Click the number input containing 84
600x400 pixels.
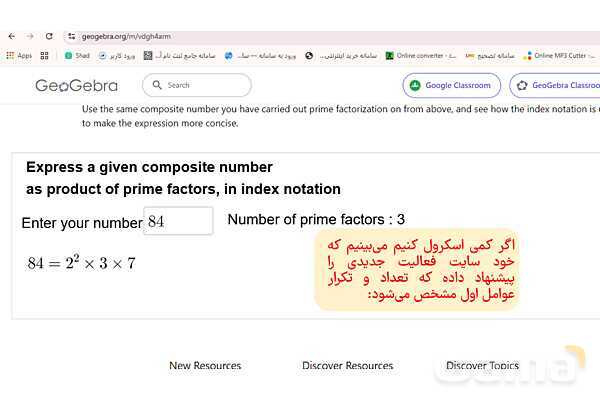pos(178,221)
